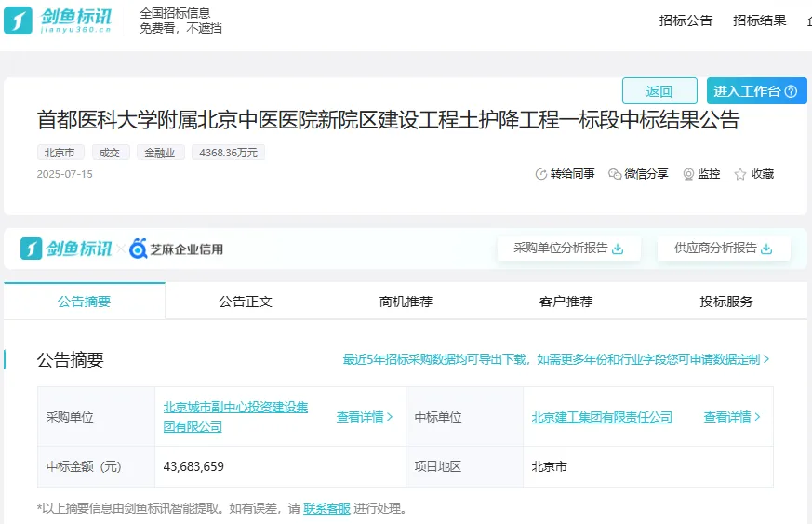Image resolution: width=812 pixels, height=524 pixels.
Task: Open 招标公告 in top navigation
Action: 686,20
